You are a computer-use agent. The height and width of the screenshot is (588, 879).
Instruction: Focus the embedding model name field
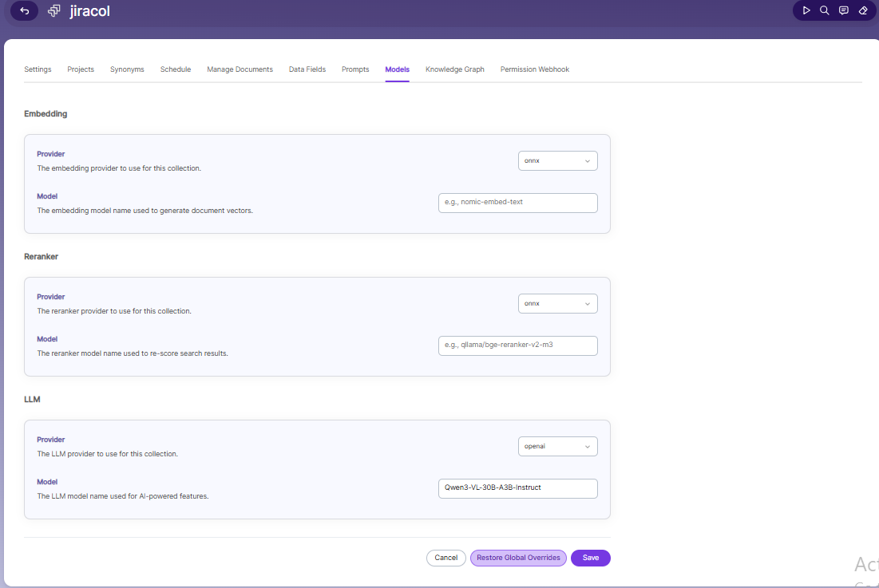point(518,203)
